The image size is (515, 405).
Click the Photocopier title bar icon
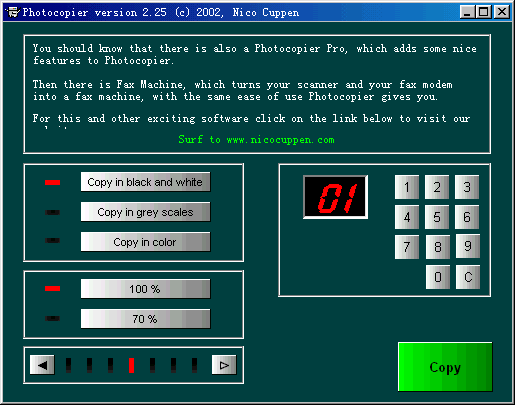13,12
